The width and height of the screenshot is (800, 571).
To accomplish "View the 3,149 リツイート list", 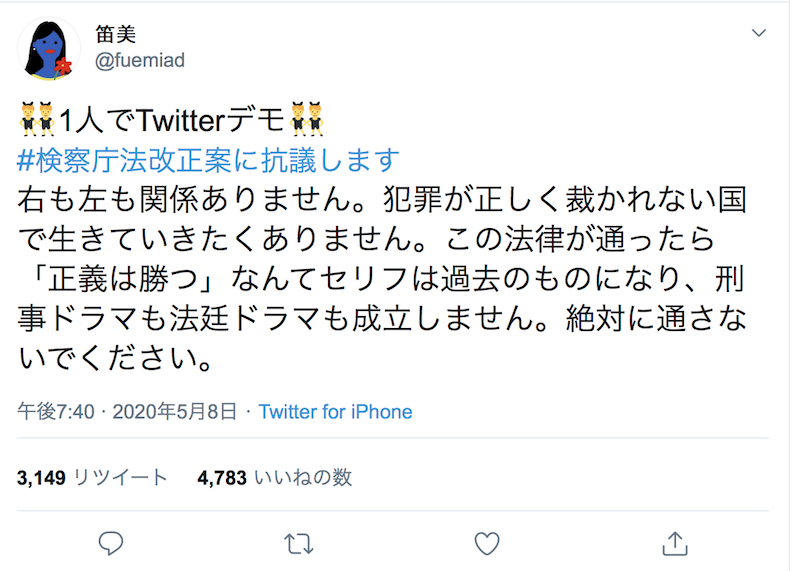I will [92, 478].
